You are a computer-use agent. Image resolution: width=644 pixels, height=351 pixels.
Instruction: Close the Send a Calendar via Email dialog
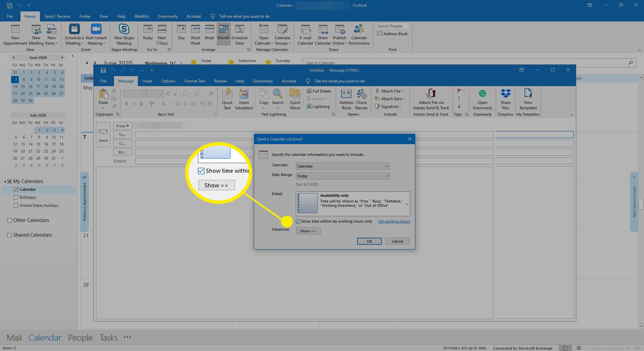(x=410, y=139)
